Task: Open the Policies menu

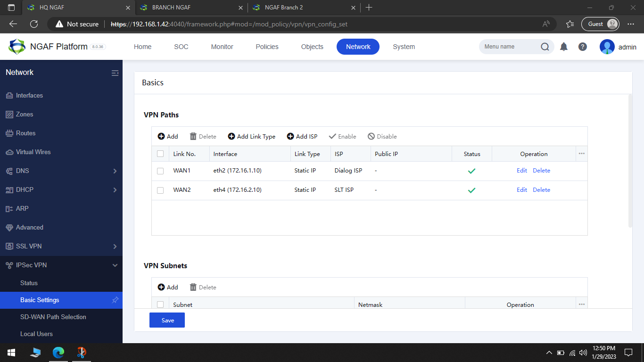Action: (x=267, y=46)
